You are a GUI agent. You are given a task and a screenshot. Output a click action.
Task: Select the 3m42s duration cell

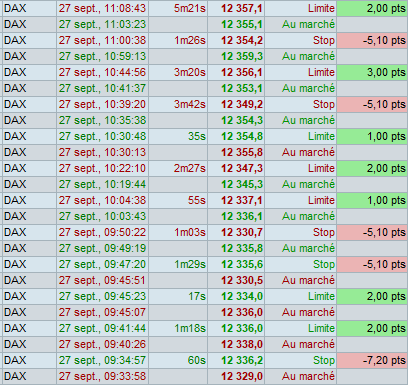pos(178,104)
